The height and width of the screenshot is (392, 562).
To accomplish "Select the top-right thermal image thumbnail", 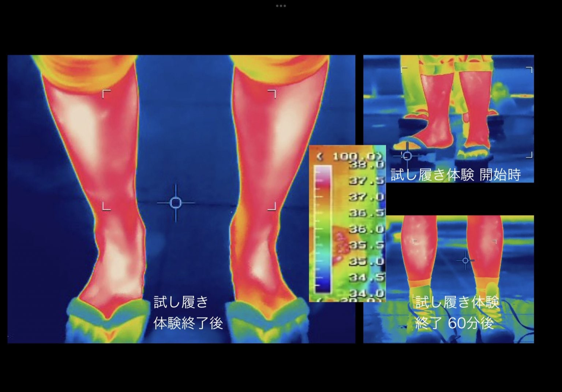I will 449,117.
